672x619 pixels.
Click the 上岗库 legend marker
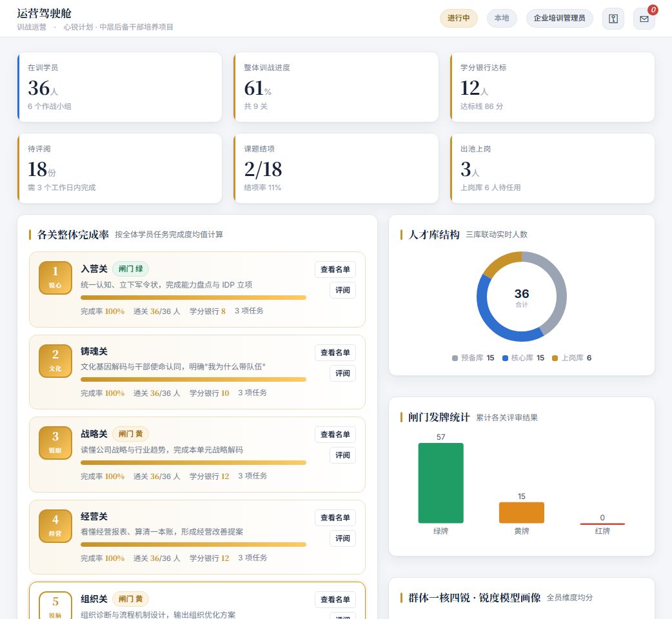click(555, 358)
